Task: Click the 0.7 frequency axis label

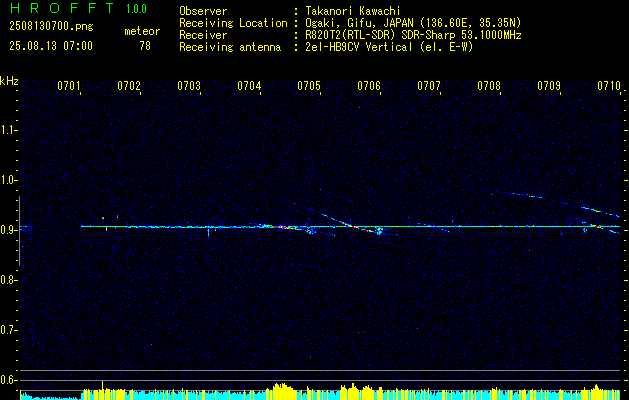Action: [8, 330]
